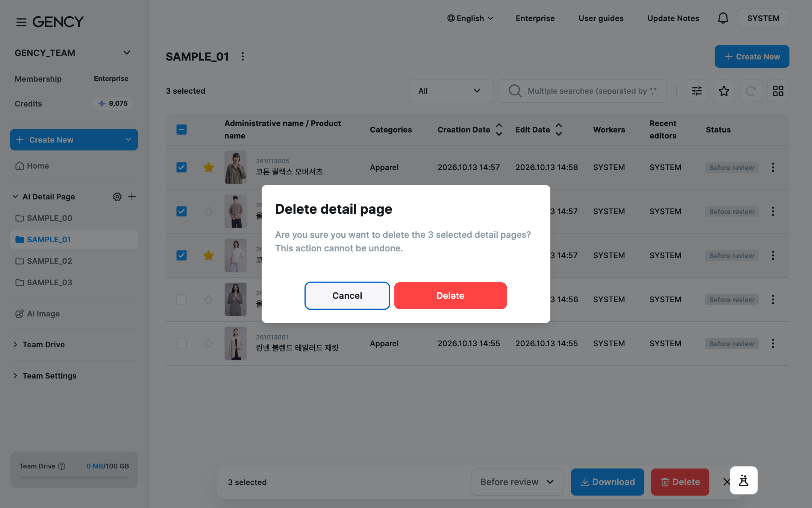Open User guides in the top bar
Screen dimensions: 812x508
point(601,18)
